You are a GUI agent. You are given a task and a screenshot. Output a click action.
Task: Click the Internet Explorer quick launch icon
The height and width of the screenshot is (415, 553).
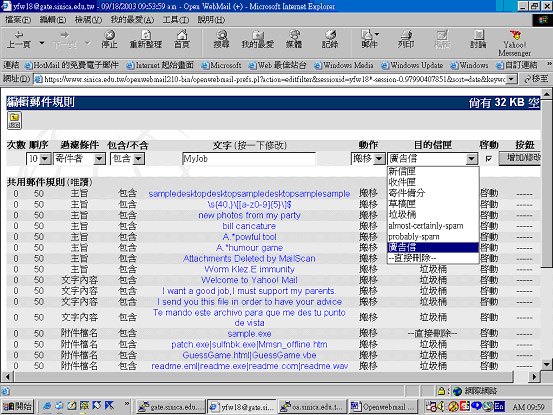click(47, 406)
